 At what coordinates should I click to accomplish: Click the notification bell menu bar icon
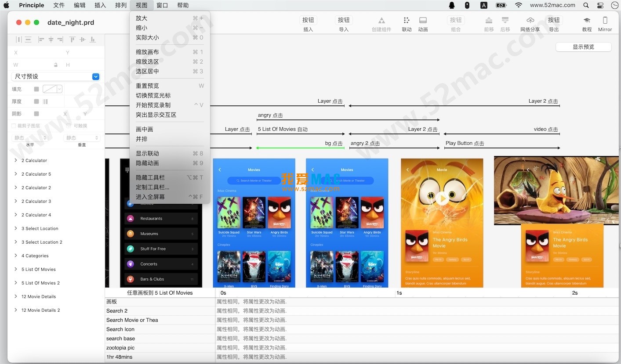(452, 5)
